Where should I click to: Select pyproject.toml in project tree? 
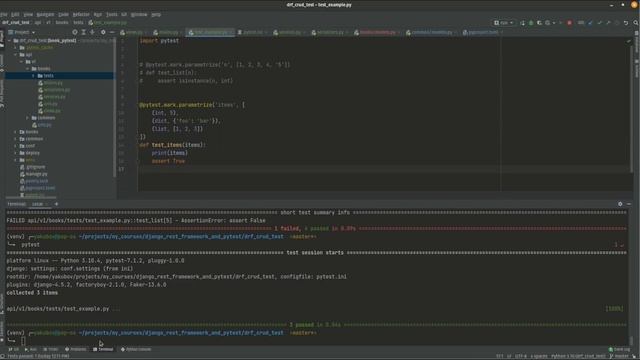[x=37, y=188]
